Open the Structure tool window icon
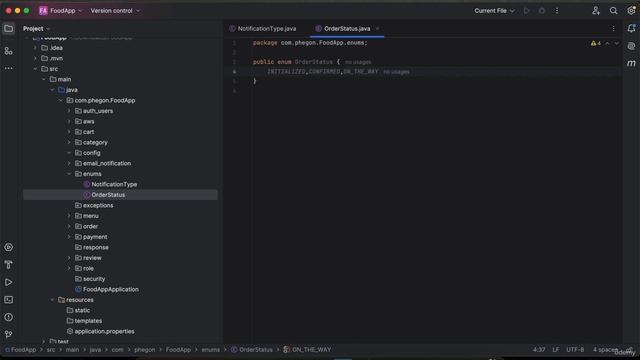640x360 pixels. [9, 51]
